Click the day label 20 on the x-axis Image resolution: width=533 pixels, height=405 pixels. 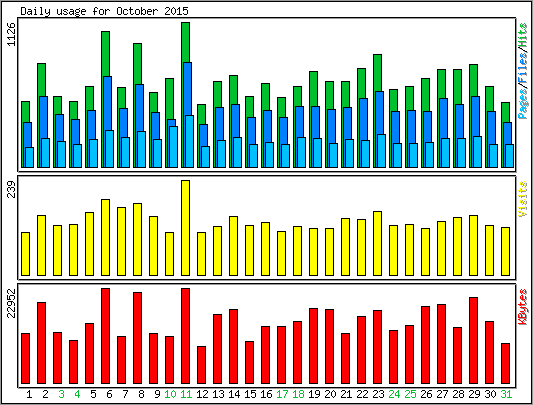coord(330,394)
